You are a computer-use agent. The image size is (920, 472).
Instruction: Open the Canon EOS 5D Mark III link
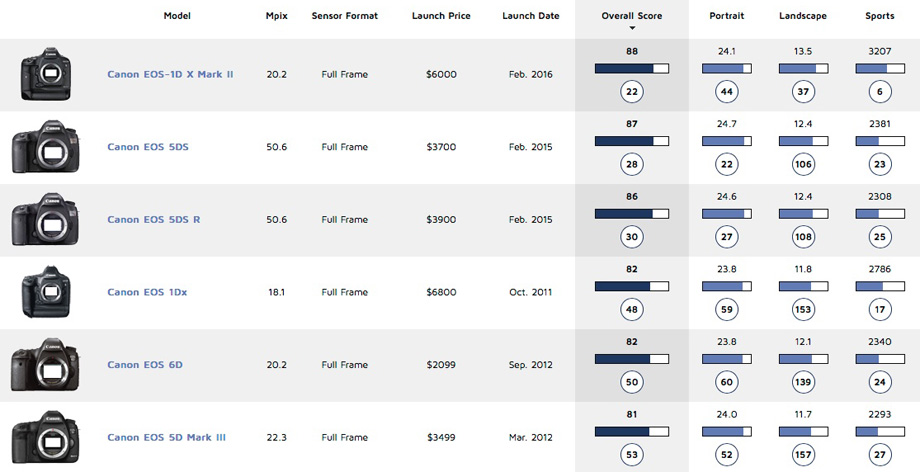166,437
